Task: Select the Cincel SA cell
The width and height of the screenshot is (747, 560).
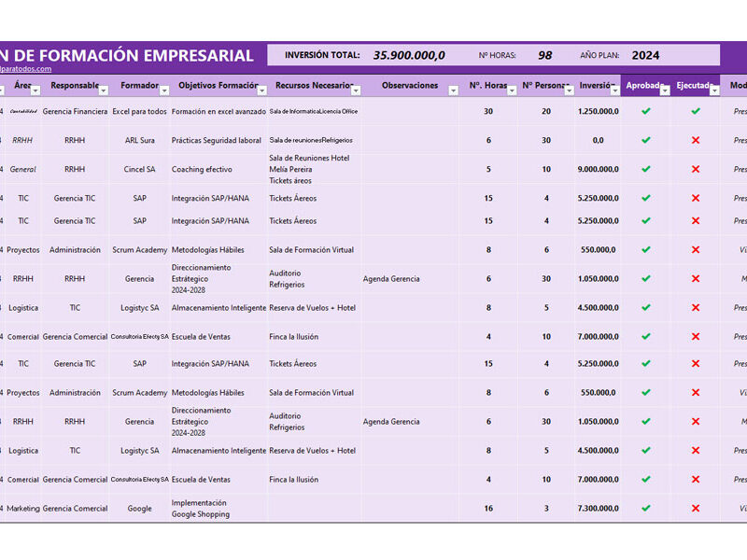Action: 139,170
